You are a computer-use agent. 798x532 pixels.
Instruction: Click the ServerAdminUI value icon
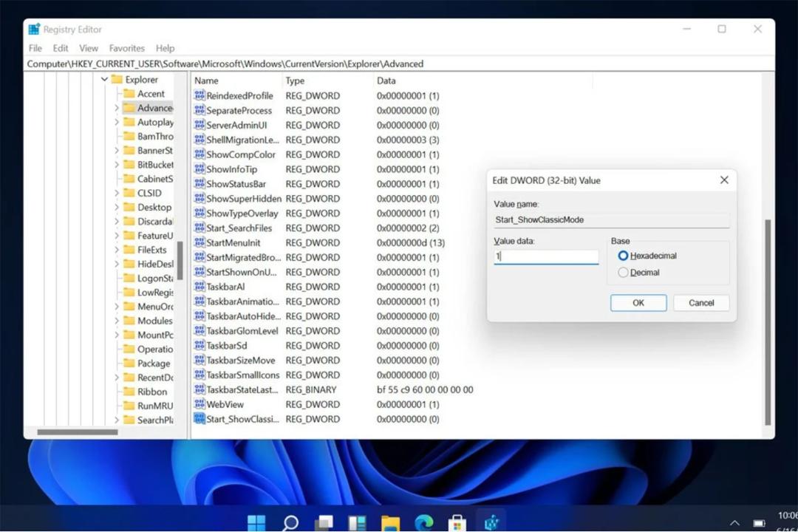(x=199, y=125)
